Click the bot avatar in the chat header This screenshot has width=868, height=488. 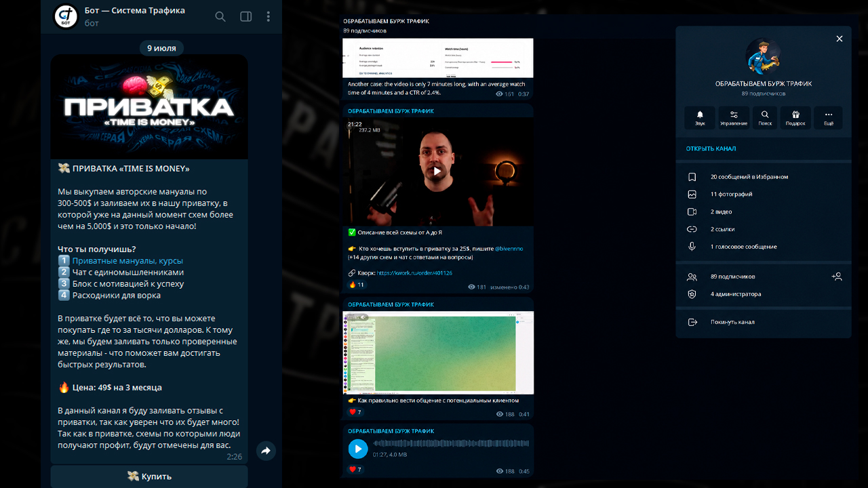pos(66,16)
